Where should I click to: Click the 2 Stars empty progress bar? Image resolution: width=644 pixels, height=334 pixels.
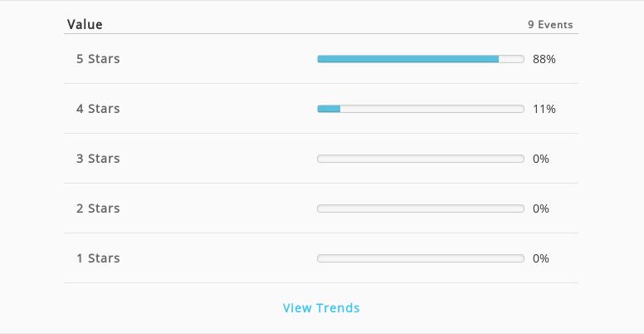tap(421, 209)
